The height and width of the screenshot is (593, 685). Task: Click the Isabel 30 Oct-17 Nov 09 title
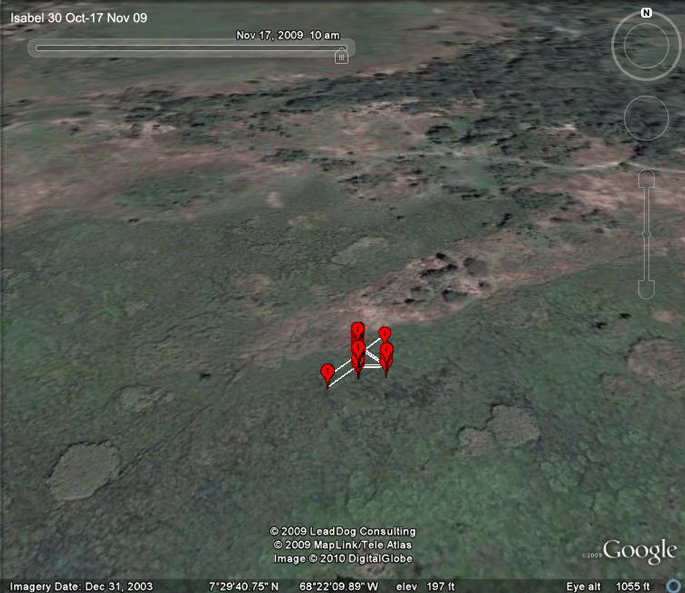tap(79, 18)
